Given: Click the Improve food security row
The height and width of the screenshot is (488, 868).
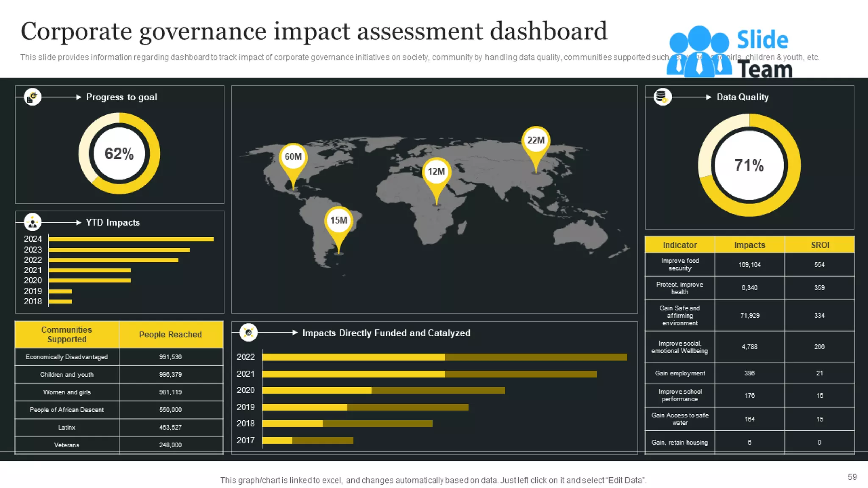Looking at the screenshot, I should tap(680, 264).
